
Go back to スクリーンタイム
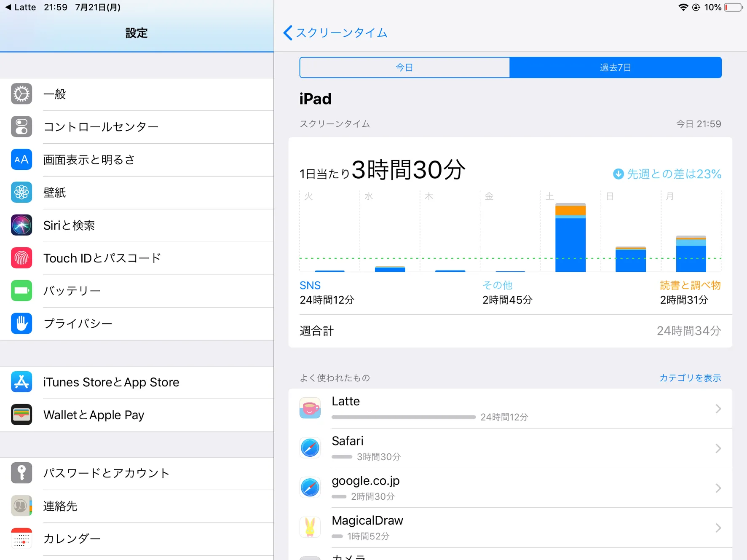[x=335, y=33]
